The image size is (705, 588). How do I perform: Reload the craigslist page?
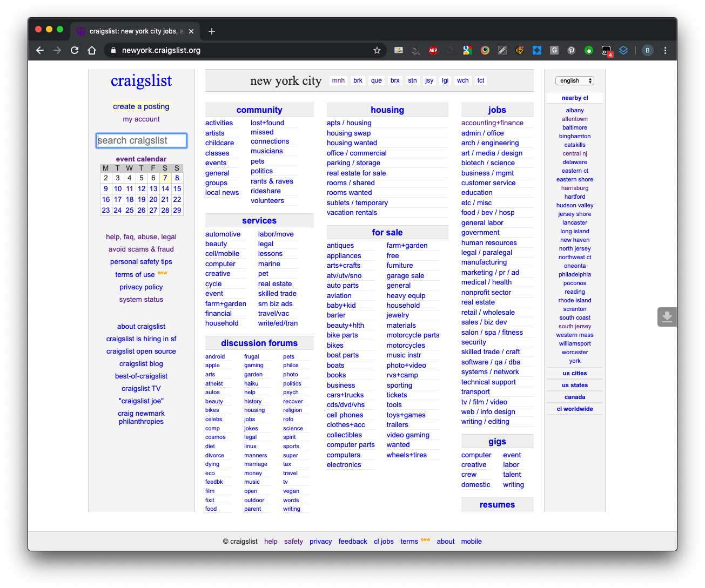point(75,50)
